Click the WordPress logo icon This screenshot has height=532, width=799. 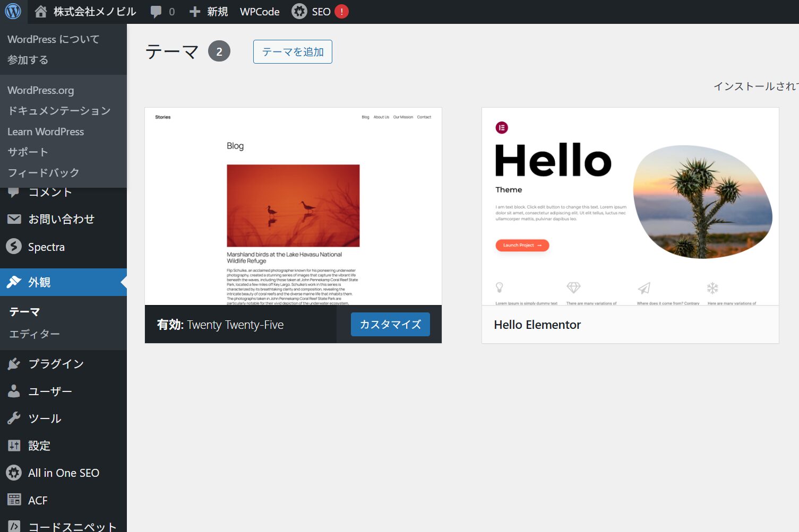13,11
